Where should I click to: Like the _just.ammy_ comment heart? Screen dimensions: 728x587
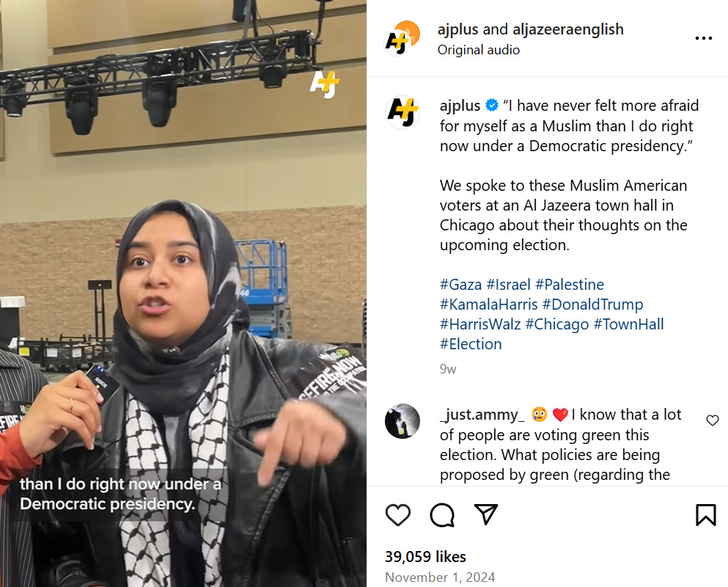point(712,420)
